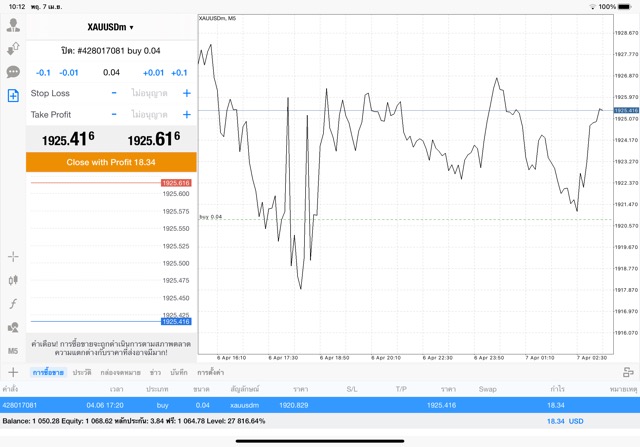Tap the Stop Loss plus button

pyautogui.click(x=186, y=93)
